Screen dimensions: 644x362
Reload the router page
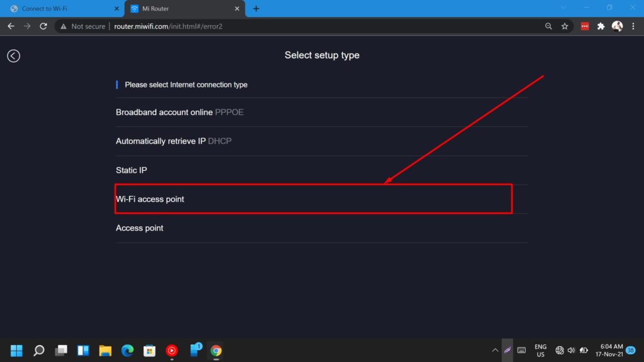point(43,26)
